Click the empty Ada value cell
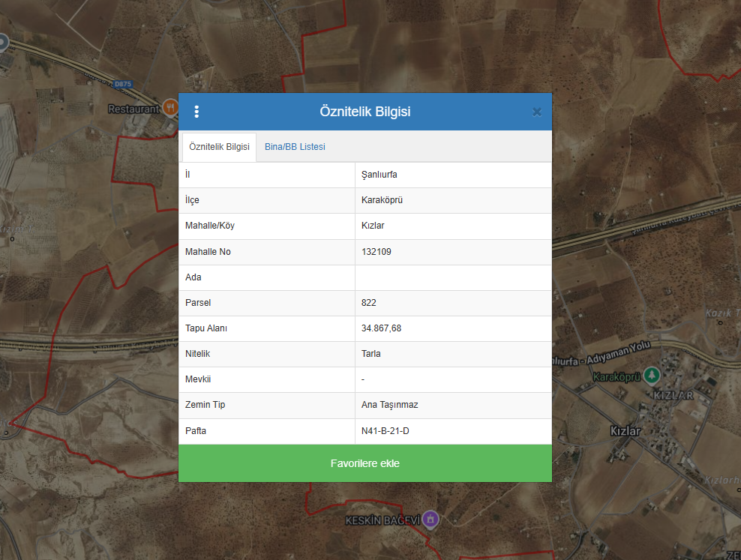This screenshot has height=560, width=741. click(453, 277)
